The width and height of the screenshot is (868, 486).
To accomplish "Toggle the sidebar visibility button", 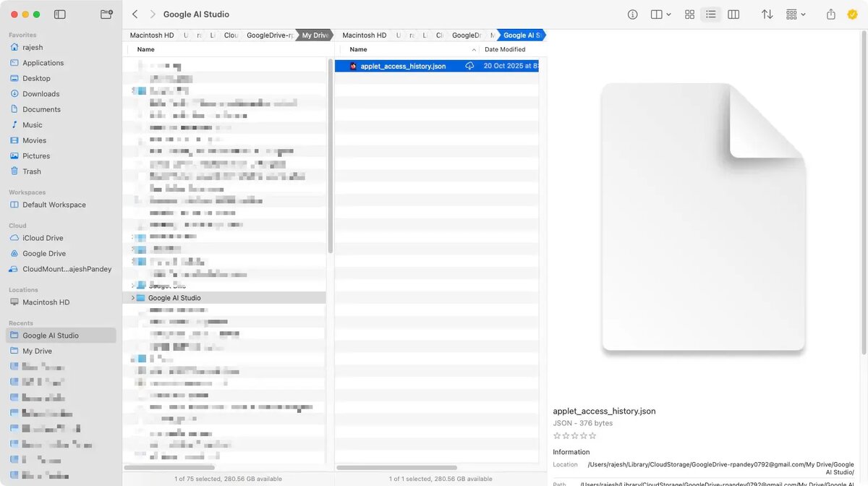I will point(60,14).
